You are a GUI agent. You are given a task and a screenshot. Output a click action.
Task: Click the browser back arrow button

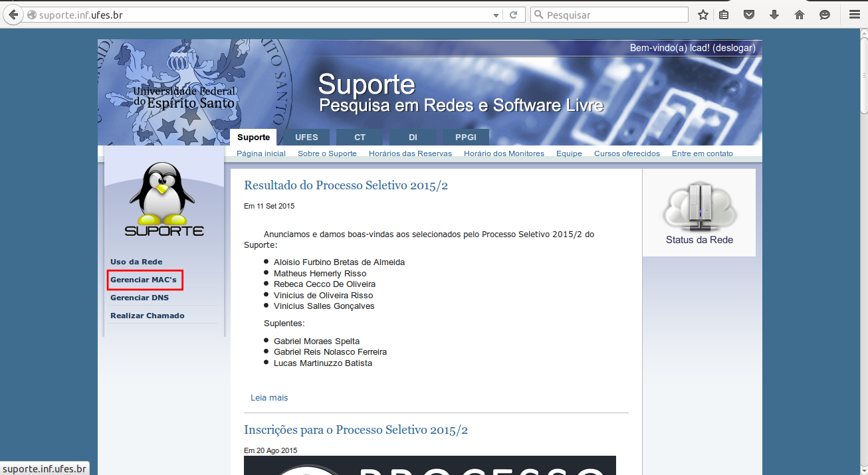click(x=13, y=15)
